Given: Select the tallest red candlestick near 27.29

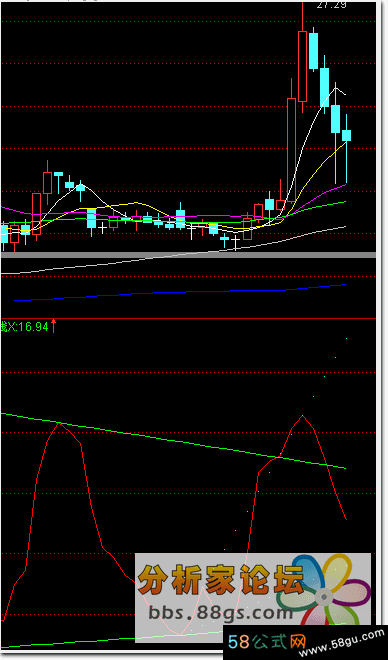Looking at the screenshot, I should [x=302, y=59].
